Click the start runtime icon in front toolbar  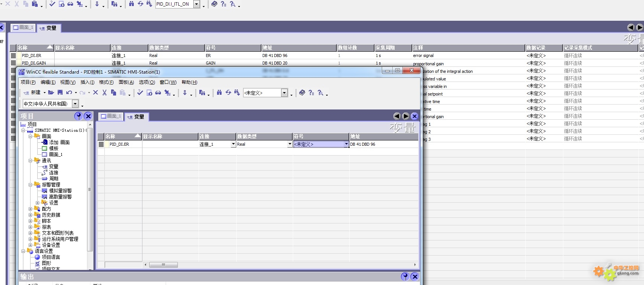149,92
